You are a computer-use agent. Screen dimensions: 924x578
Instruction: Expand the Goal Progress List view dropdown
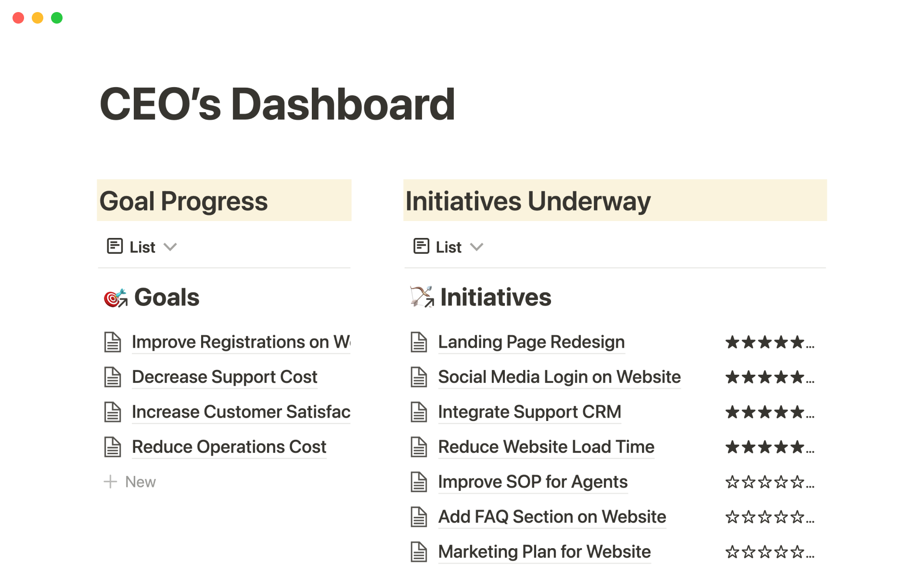coord(170,247)
